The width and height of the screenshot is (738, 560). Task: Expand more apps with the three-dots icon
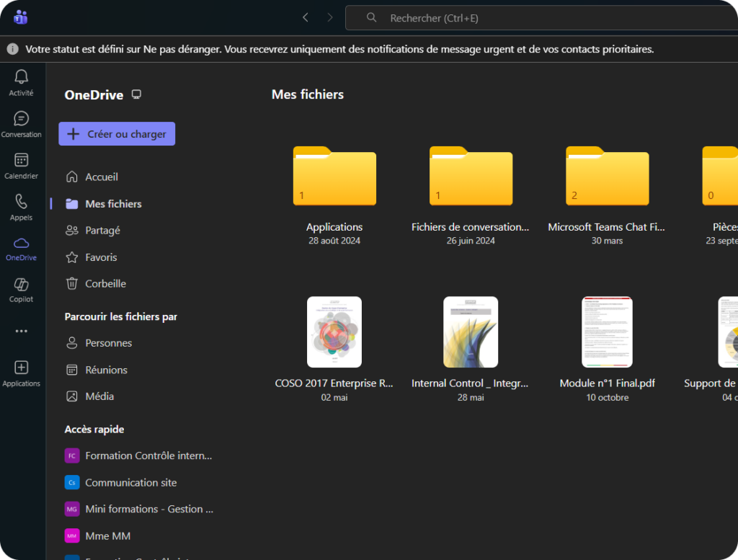point(21,331)
